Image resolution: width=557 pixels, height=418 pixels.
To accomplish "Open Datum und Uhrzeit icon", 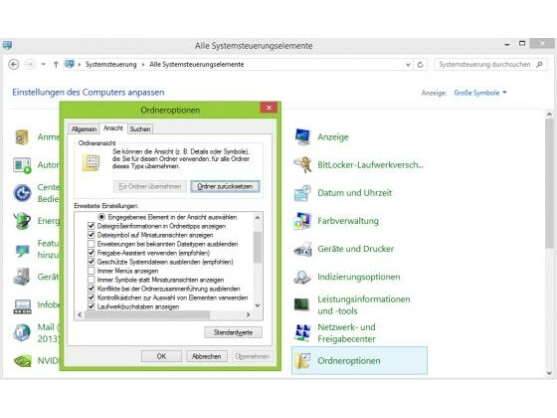I will (303, 193).
